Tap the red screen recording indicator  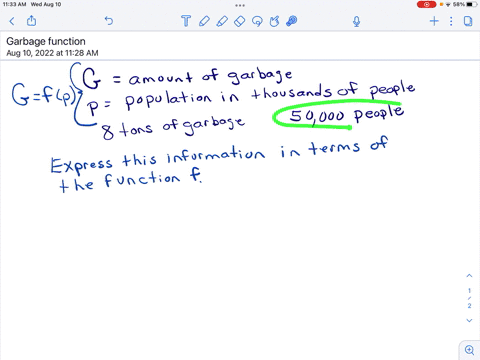coord(426,4)
